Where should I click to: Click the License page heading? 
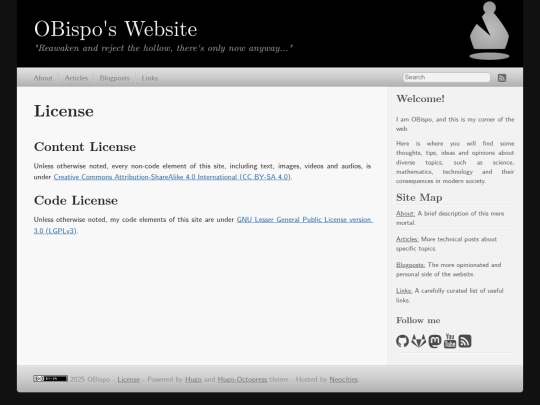[x=64, y=111]
